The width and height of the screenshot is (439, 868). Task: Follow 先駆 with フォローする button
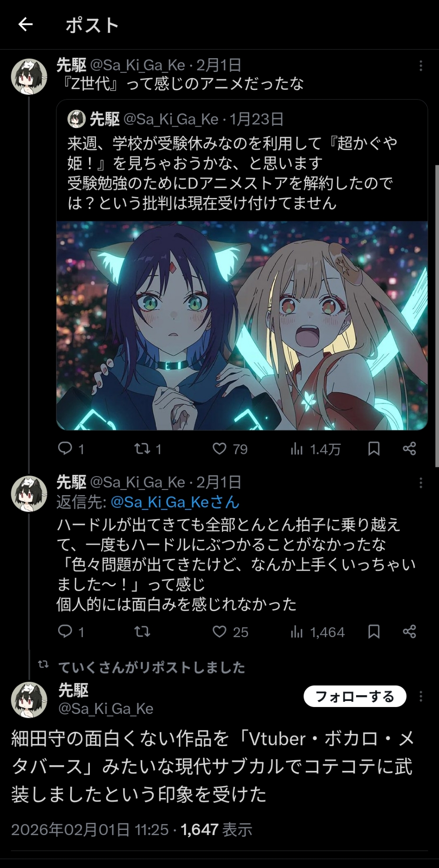point(355,697)
